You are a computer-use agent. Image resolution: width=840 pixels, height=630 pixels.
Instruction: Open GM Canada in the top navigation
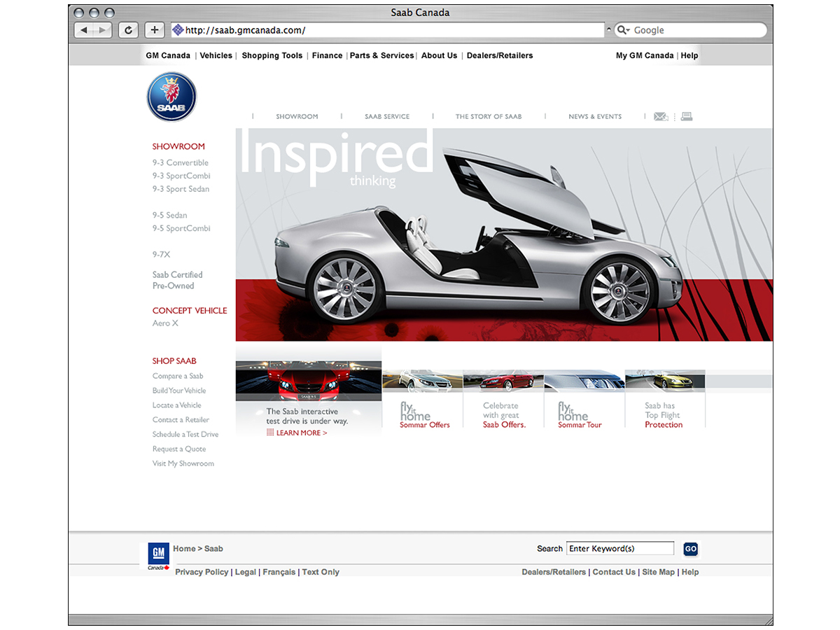pyautogui.click(x=168, y=56)
